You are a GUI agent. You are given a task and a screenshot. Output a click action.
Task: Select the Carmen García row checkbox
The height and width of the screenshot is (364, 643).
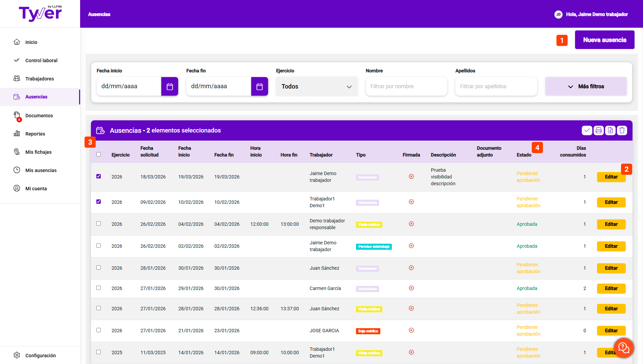point(98,288)
